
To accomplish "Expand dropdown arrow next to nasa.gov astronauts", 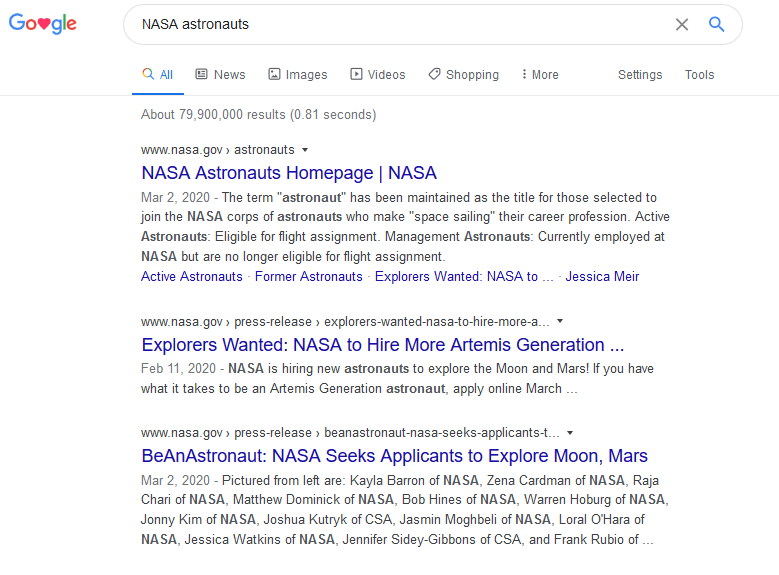I will pyautogui.click(x=305, y=150).
